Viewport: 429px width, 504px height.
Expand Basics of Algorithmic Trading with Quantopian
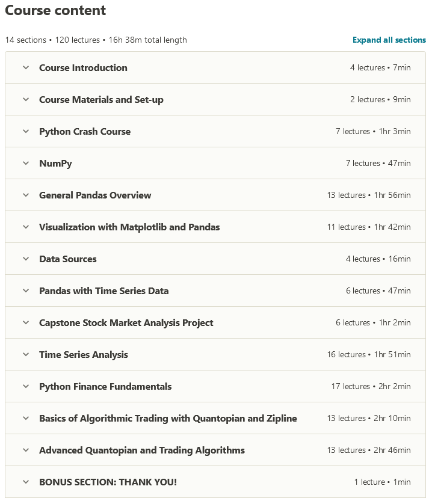[168, 419]
